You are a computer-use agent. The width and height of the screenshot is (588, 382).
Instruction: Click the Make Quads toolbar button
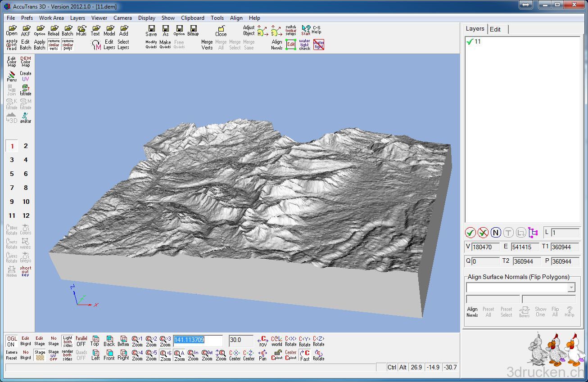coord(165,45)
